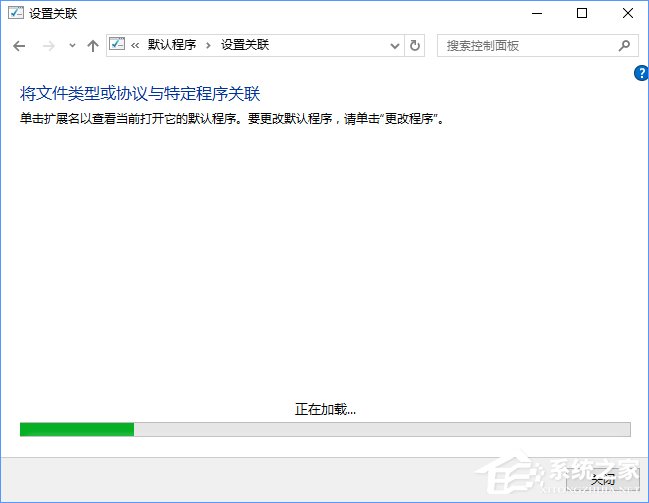Click the forward navigation arrow
Screen dimensions: 649x503
[48, 46]
